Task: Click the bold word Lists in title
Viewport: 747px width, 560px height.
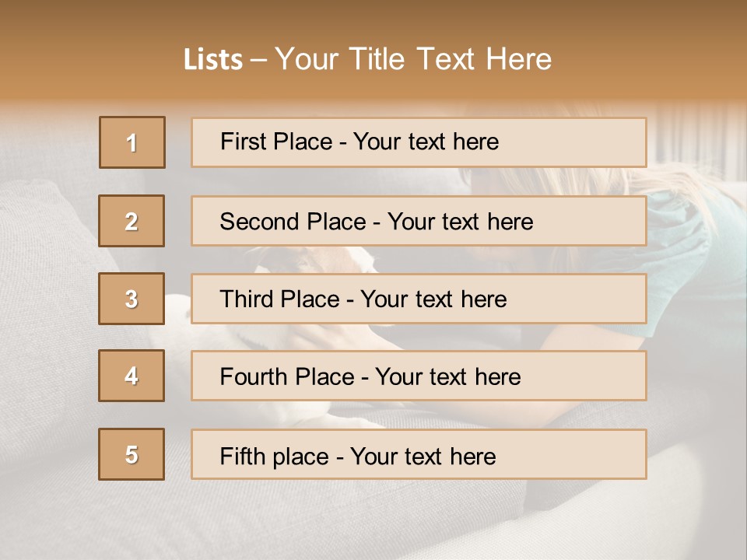Action: [x=213, y=59]
